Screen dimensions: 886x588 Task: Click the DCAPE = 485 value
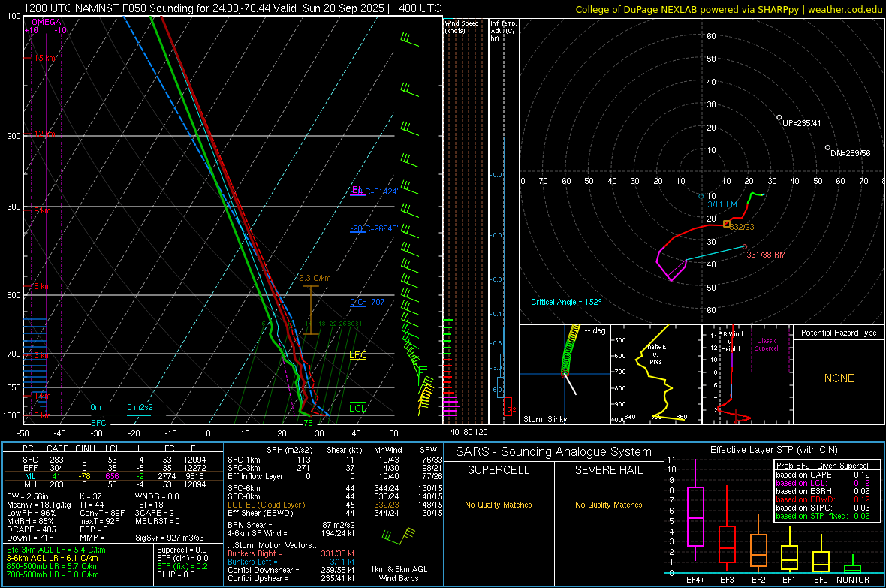click(x=31, y=529)
